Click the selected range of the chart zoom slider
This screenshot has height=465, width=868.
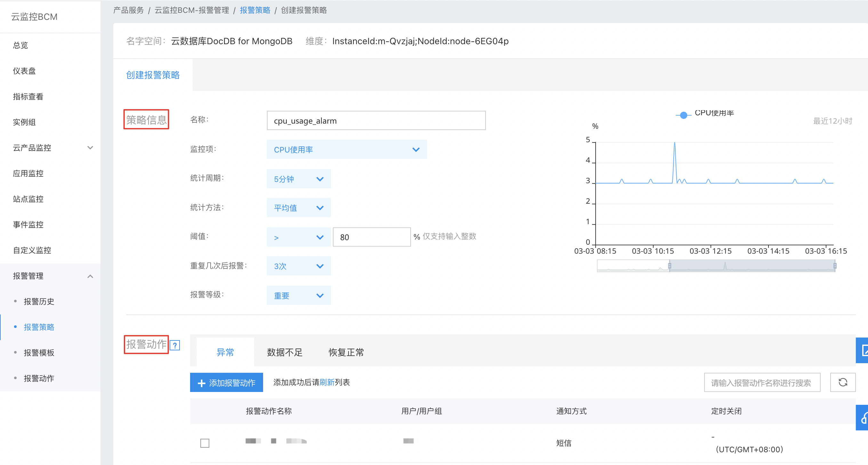pos(752,266)
